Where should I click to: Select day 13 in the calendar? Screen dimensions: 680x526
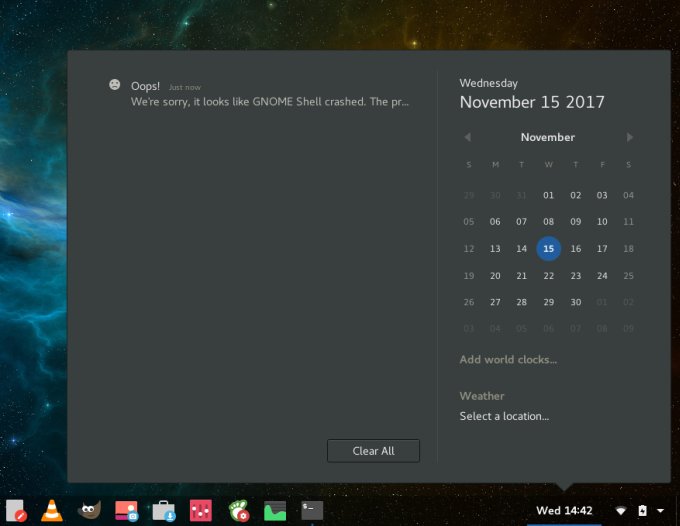495,248
